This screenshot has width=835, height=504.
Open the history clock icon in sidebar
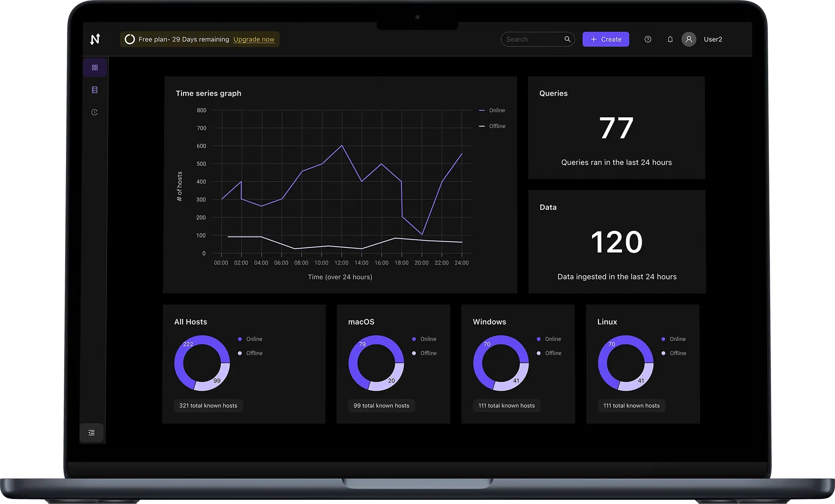[95, 112]
